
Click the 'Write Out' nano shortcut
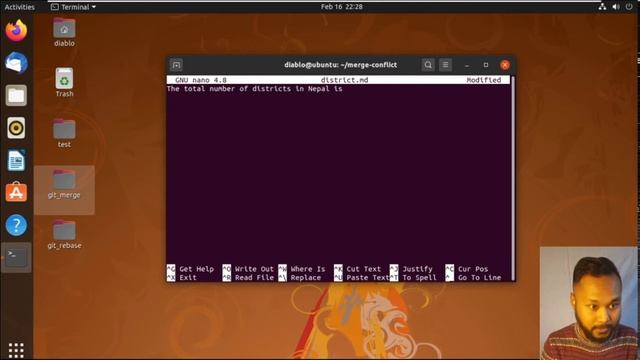coord(254,269)
